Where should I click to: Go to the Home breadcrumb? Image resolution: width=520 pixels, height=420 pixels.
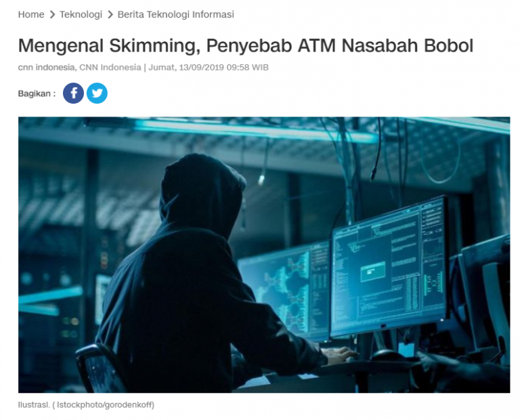tap(31, 15)
